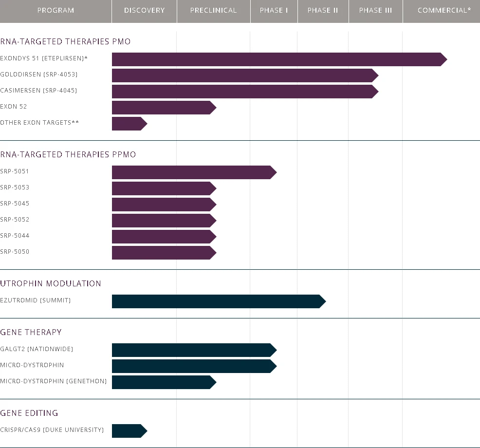Click the Ezutromid progress bar
The width and height of the screenshot is (480, 448).
[219, 301]
